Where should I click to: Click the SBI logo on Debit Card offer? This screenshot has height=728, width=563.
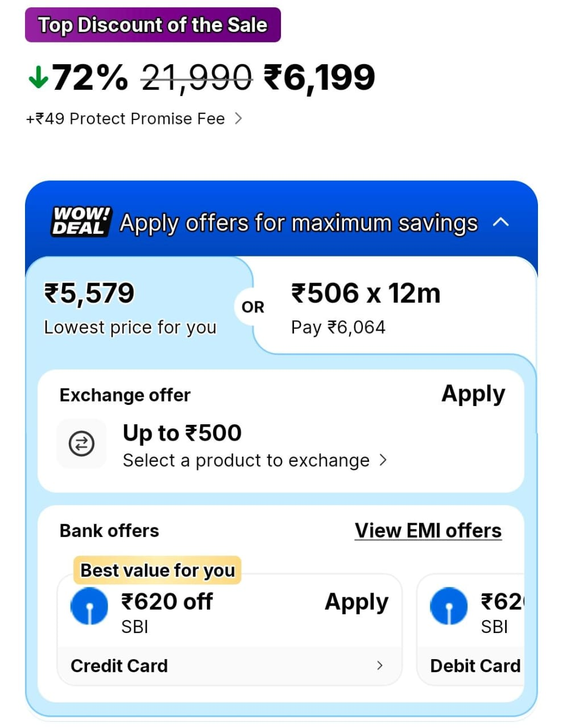click(449, 606)
